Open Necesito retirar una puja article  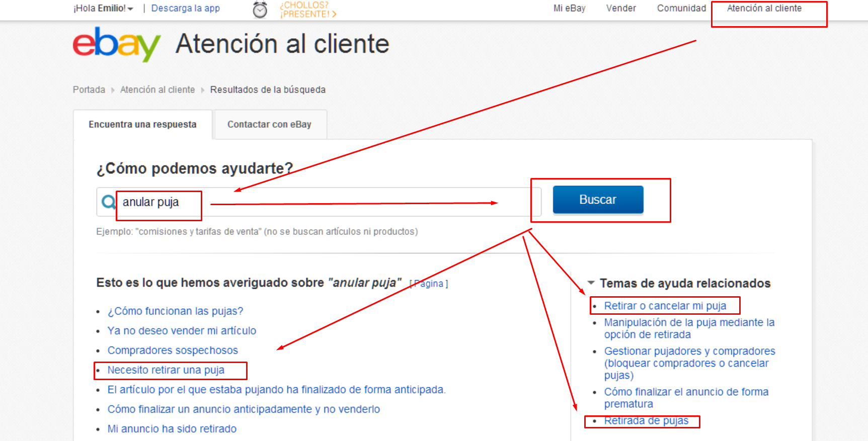point(166,370)
